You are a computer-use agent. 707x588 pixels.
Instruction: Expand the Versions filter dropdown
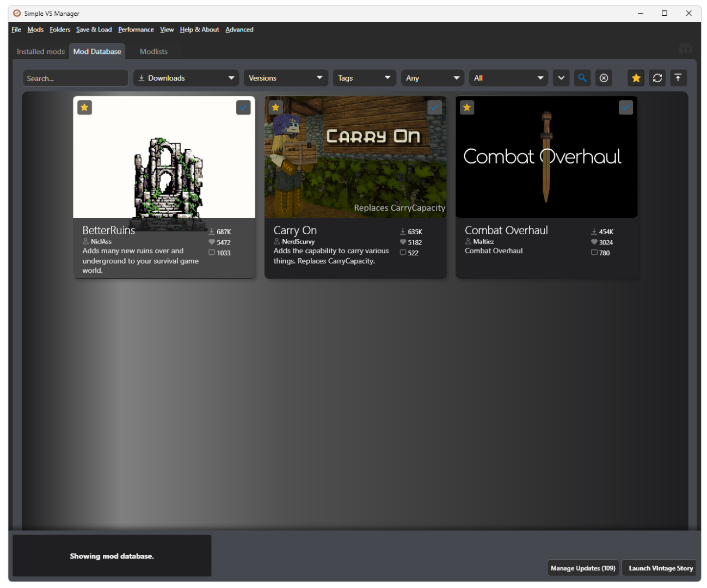285,78
